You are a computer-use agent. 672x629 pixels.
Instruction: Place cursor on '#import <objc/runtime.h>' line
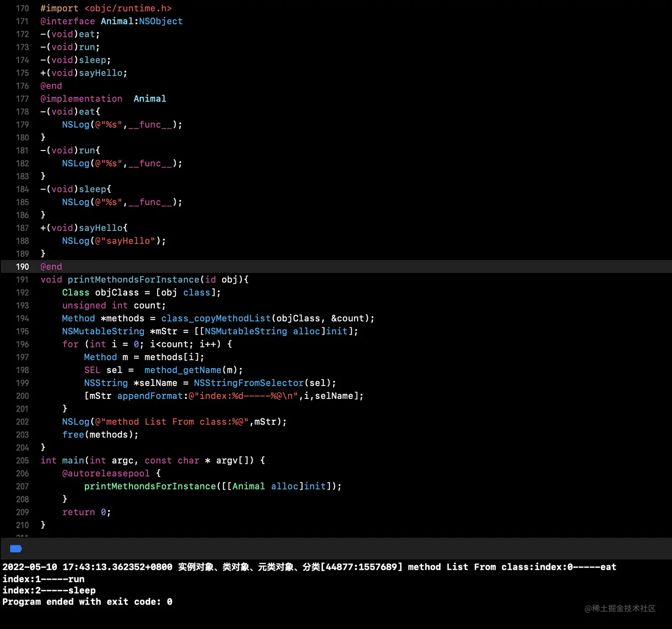tap(106, 8)
